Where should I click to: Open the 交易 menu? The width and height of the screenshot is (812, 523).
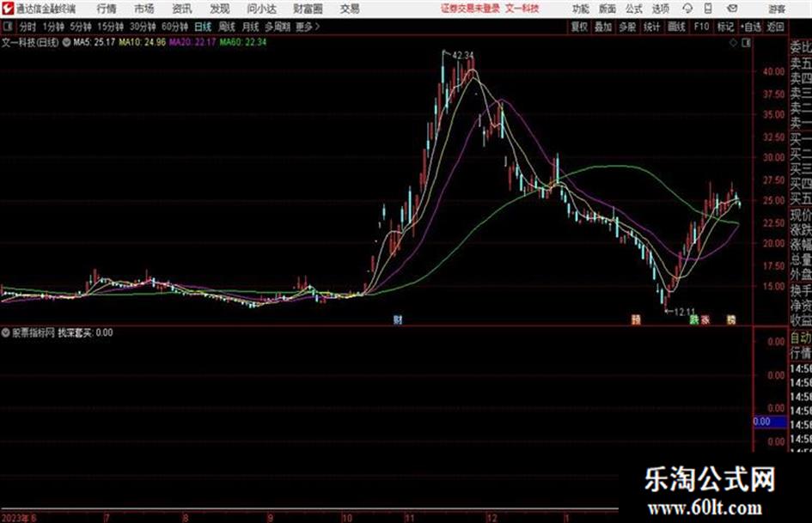tap(350, 9)
